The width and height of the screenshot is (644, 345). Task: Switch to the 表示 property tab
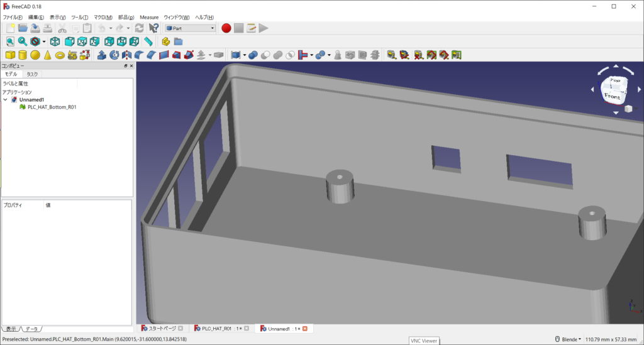11,329
